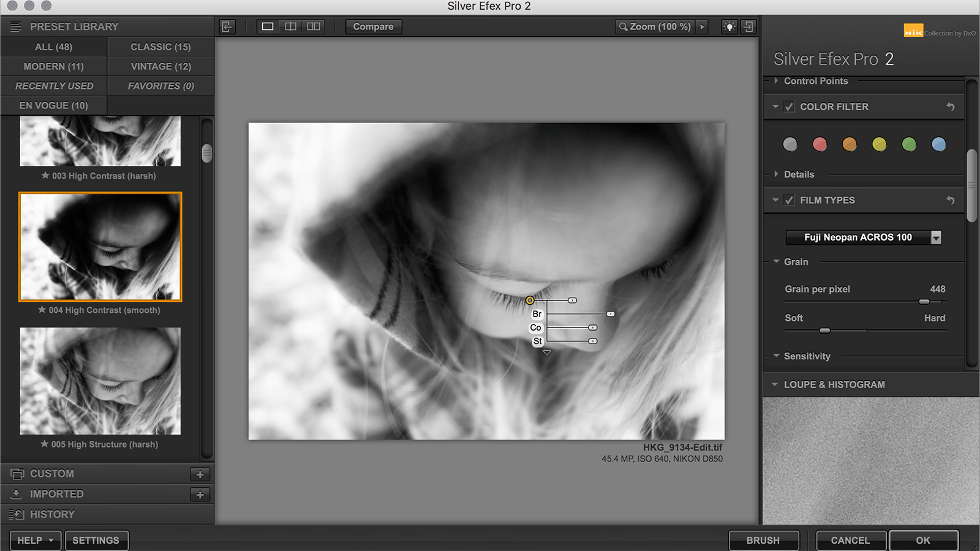Show MODERN (11) presets
Image resolution: width=980 pixels, height=551 pixels.
click(x=54, y=66)
